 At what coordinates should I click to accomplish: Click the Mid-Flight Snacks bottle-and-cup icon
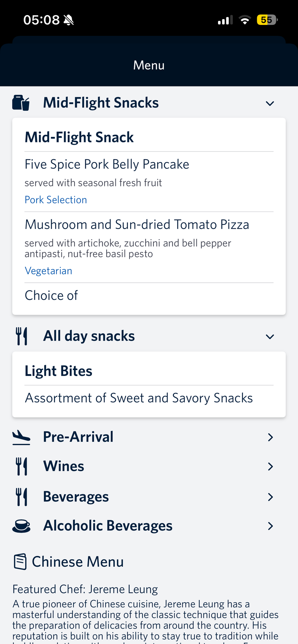click(x=21, y=103)
